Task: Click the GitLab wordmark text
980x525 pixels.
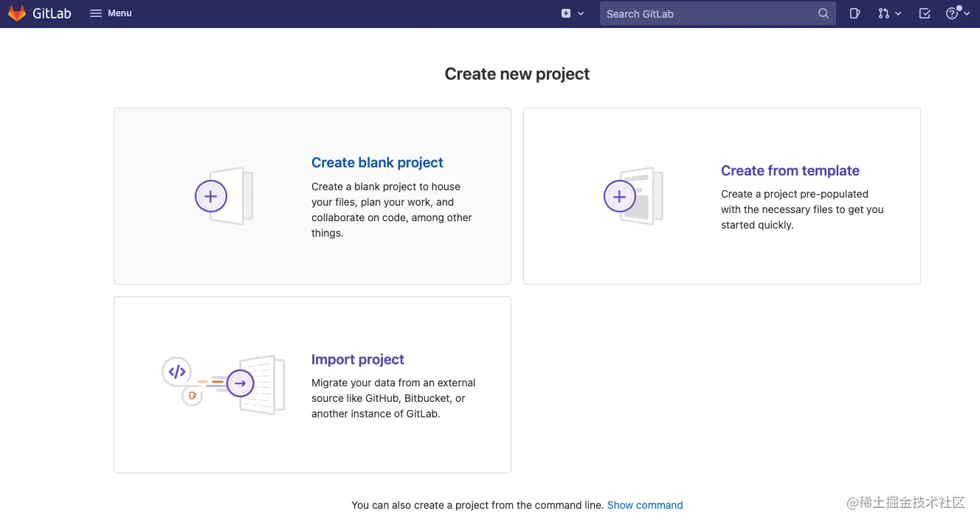Action: [52, 13]
